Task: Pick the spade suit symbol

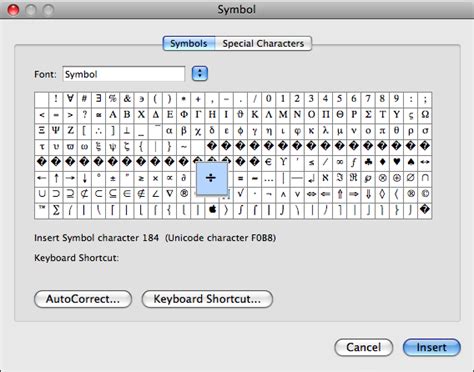Action: tap(411, 162)
